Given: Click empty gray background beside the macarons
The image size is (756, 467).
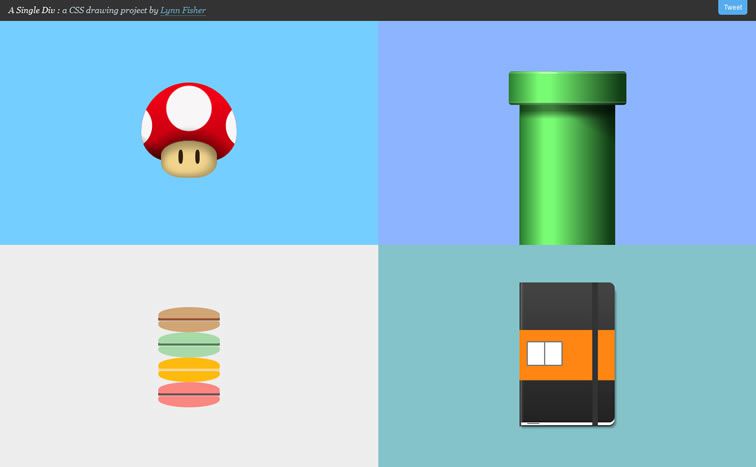Looking at the screenshot, I should click(80, 360).
